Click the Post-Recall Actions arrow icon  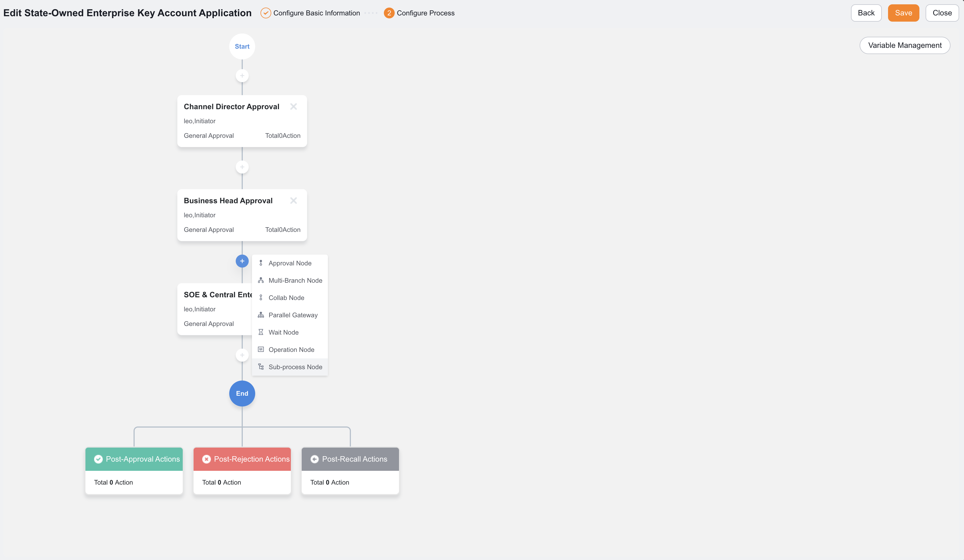314,459
